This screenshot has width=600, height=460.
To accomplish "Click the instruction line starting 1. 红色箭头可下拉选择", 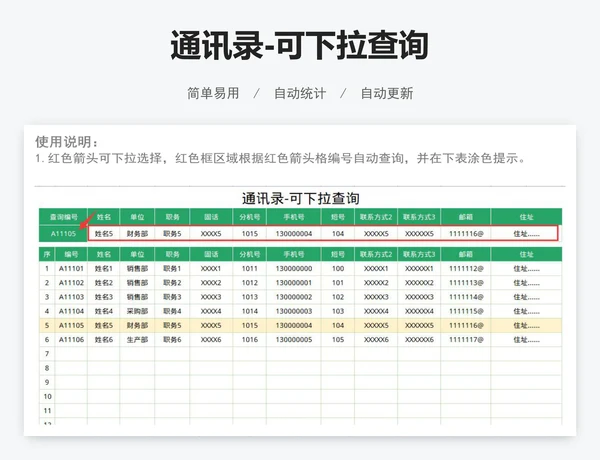I will (x=280, y=158).
